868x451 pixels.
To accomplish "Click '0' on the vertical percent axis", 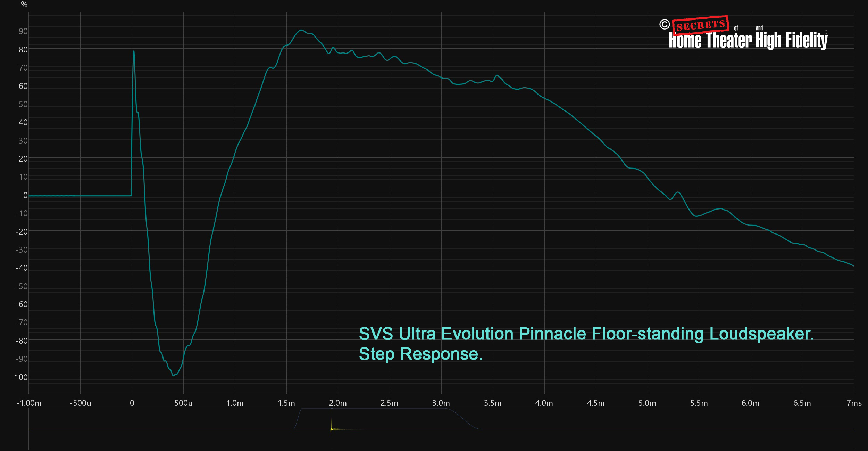I will point(25,195).
